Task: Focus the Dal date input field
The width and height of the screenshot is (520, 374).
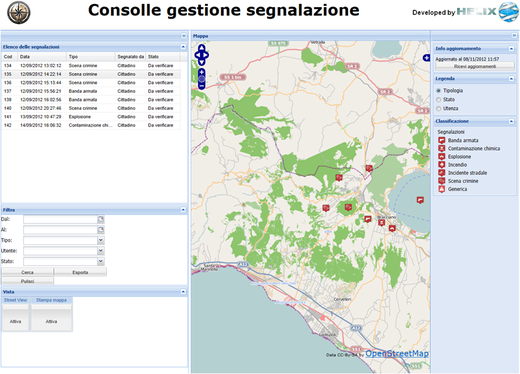Action: 60,219
